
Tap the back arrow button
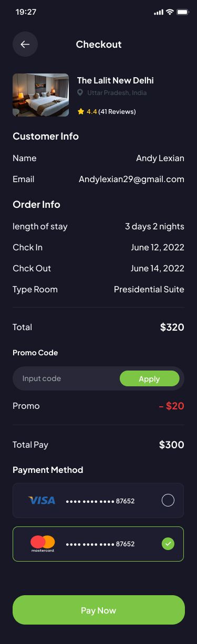click(x=25, y=44)
